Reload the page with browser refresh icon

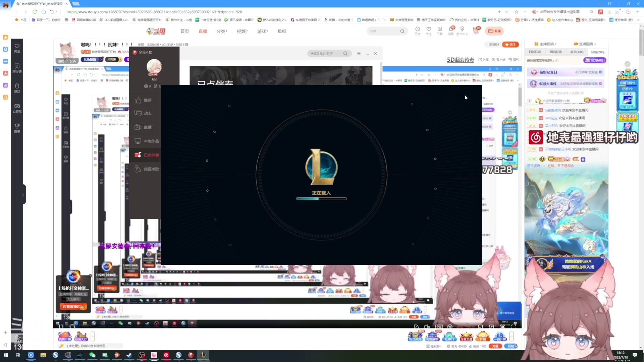tap(35, 12)
